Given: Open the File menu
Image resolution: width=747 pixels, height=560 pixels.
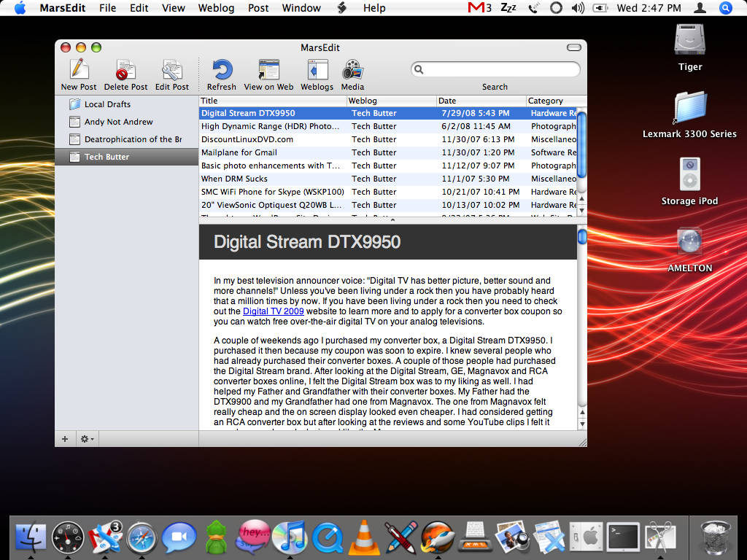Looking at the screenshot, I should pos(108,7).
